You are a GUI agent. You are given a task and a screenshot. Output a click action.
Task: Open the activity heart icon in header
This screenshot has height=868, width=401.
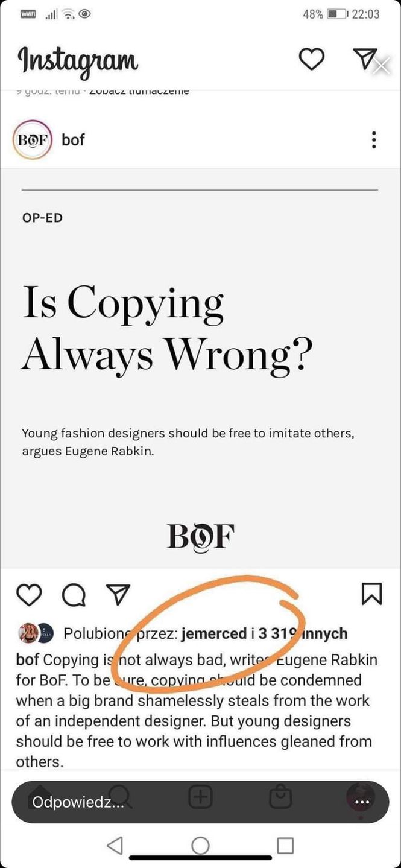click(x=312, y=59)
